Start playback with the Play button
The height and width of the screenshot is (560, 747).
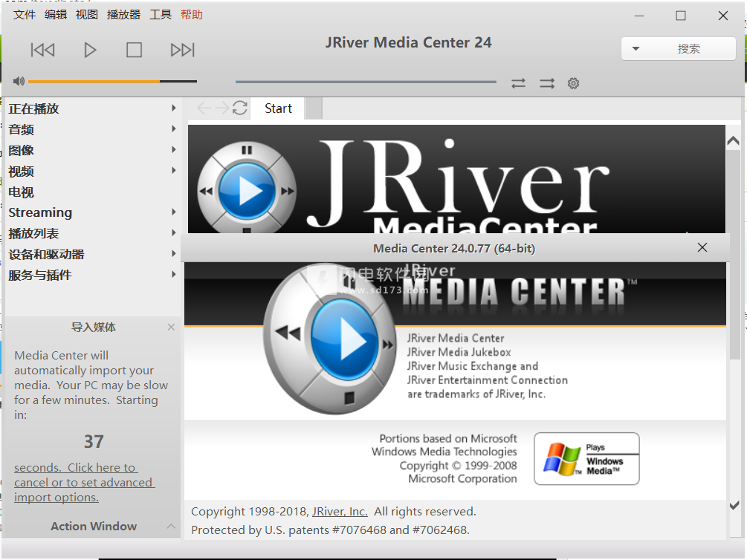coord(90,50)
